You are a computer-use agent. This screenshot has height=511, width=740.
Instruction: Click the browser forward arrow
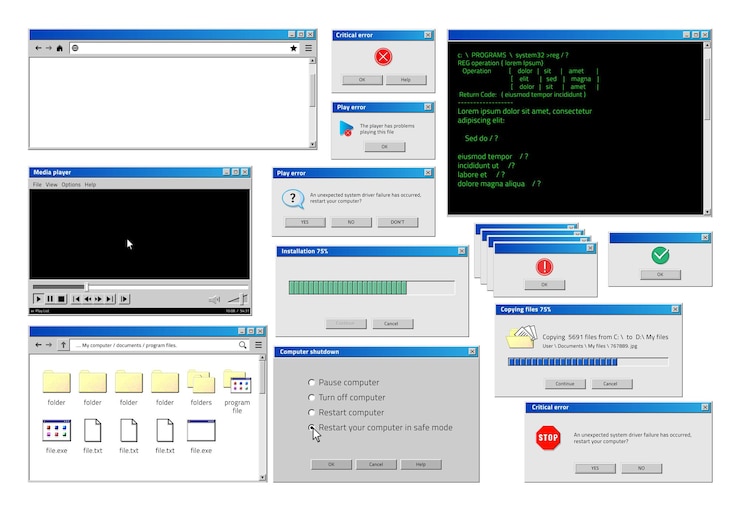49,48
